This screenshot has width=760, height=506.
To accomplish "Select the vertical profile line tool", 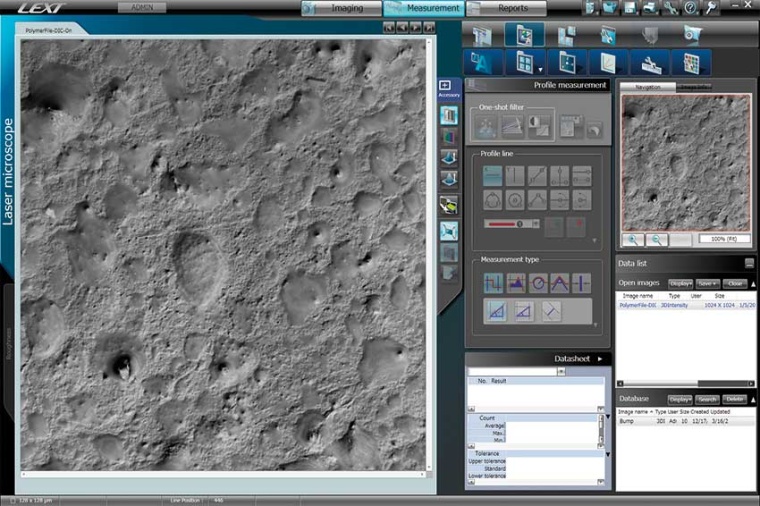I will (x=516, y=176).
